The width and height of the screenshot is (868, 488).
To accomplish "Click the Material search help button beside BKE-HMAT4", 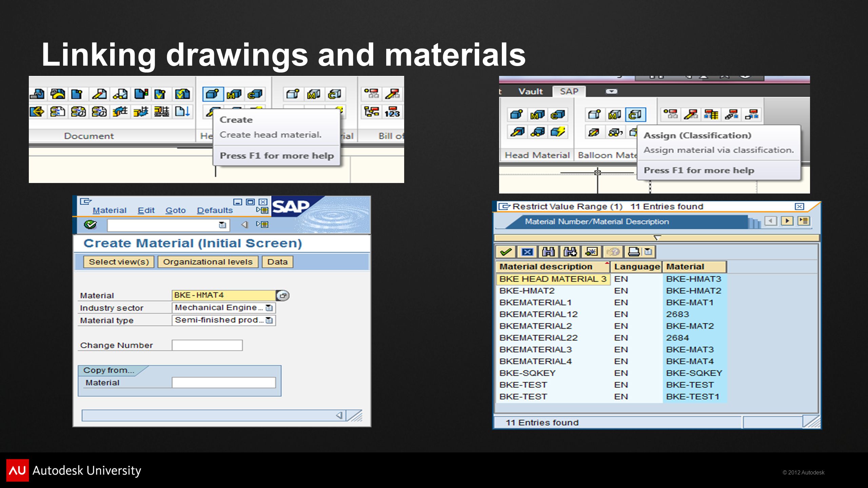I will (x=282, y=296).
